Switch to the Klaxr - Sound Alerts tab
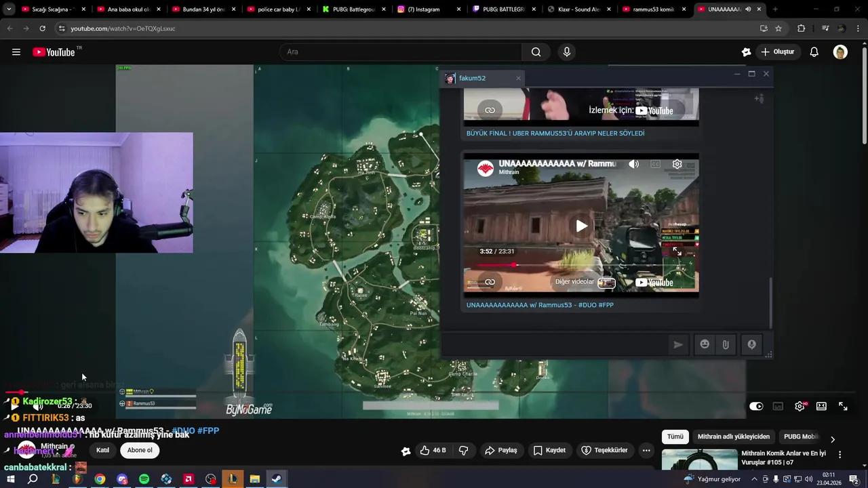Image resolution: width=868 pixels, height=488 pixels. point(578,9)
